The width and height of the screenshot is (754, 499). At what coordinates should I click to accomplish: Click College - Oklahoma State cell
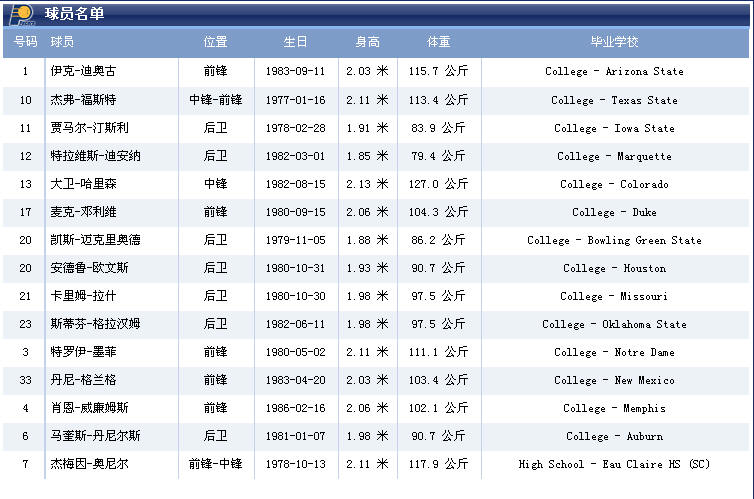click(615, 324)
